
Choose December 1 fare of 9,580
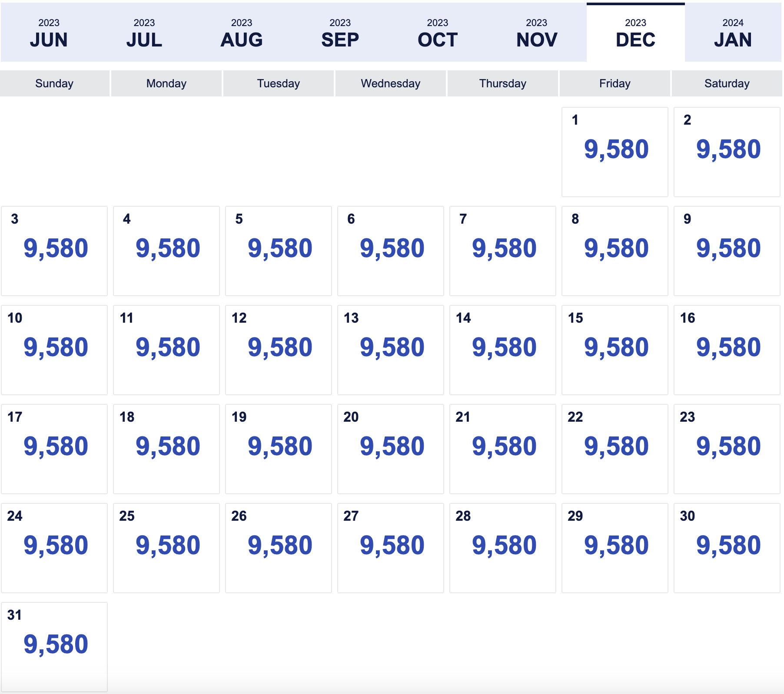tap(615, 152)
